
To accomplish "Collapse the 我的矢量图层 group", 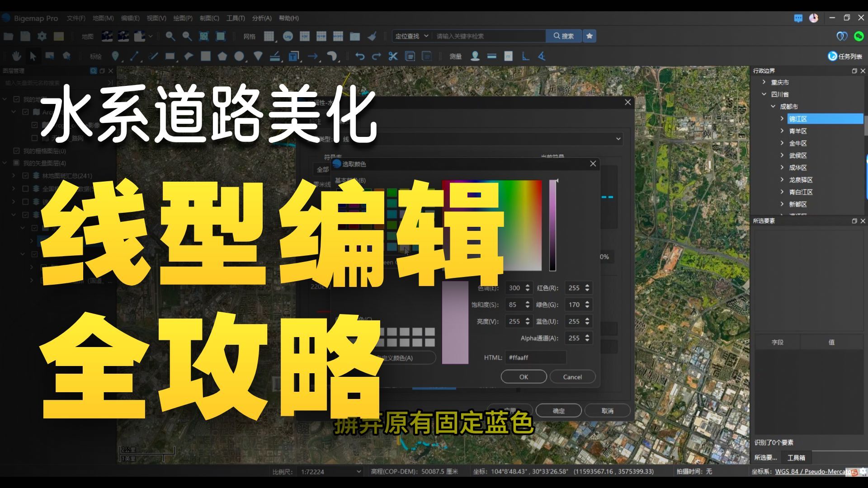I will coord(5,163).
